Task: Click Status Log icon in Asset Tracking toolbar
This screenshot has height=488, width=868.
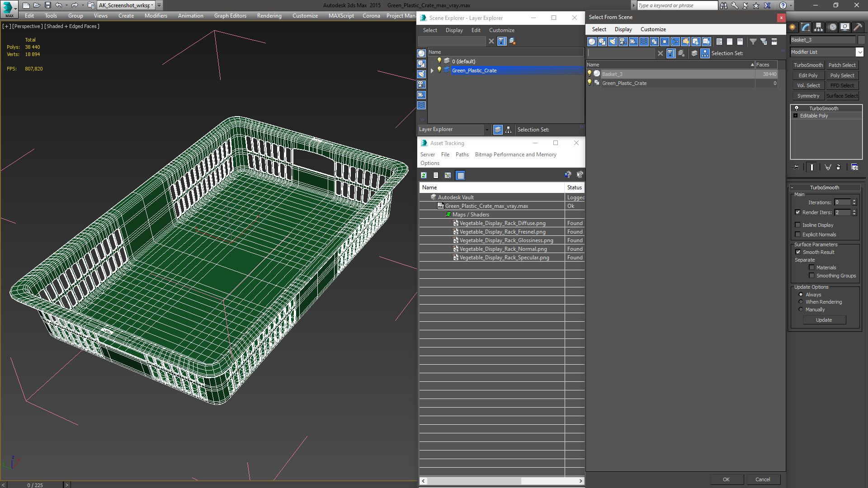Action: point(436,175)
